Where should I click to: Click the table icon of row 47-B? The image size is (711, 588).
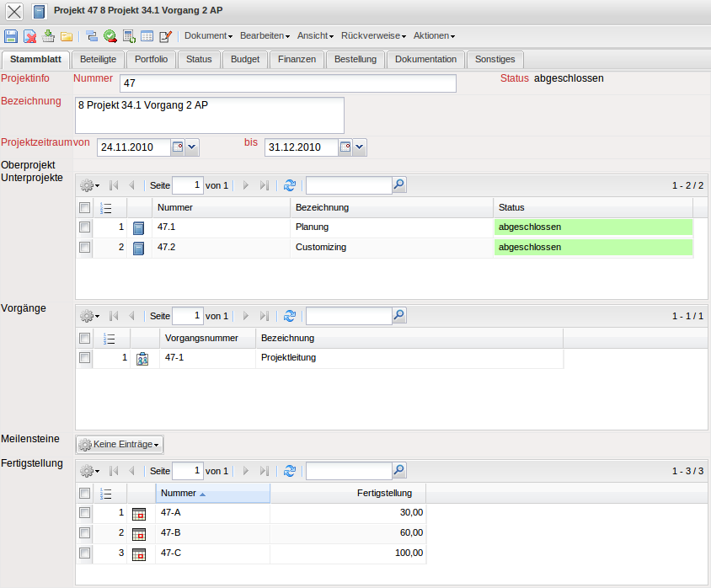coord(140,533)
